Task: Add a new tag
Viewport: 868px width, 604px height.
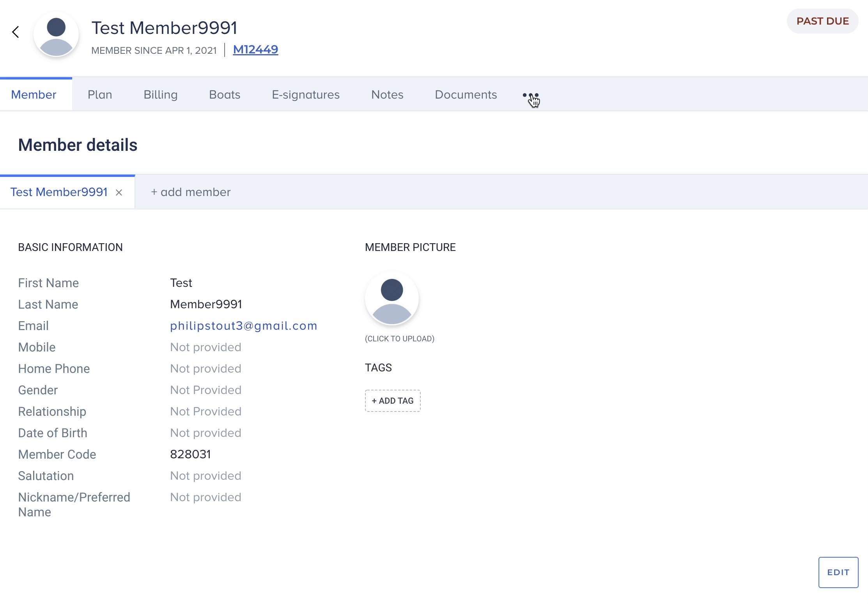Action: pyautogui.click(x=393, y=401)
